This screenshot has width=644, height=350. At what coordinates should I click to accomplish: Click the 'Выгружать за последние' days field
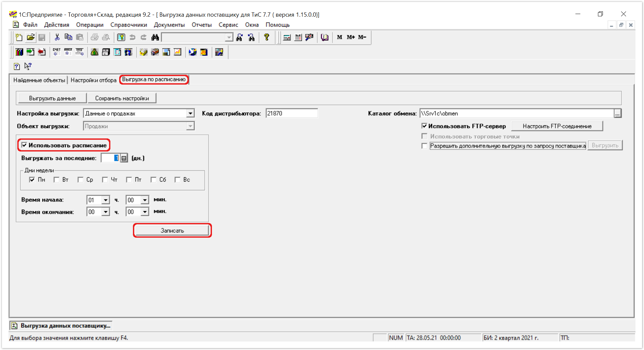tap(110, 158)
